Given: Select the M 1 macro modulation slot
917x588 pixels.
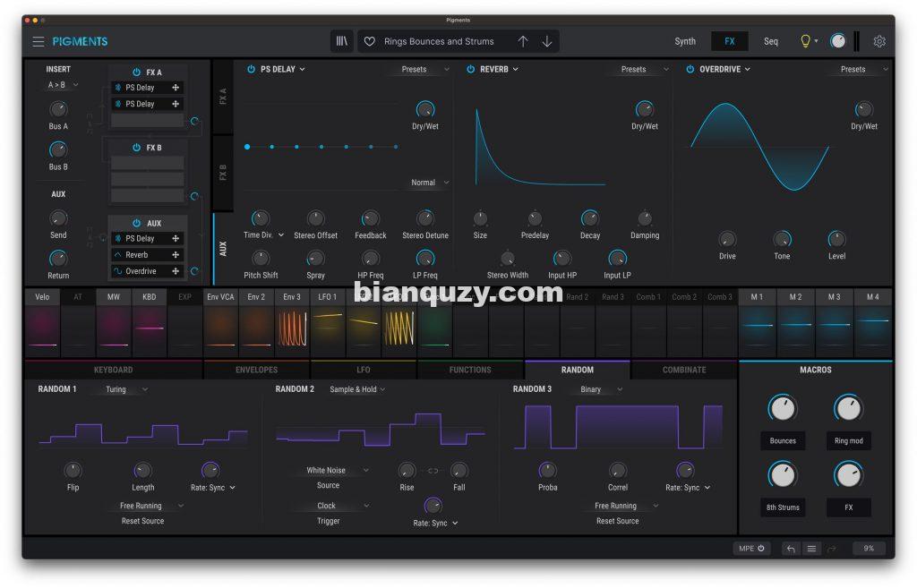Looking at the screenshot, I should coord(757,322).
